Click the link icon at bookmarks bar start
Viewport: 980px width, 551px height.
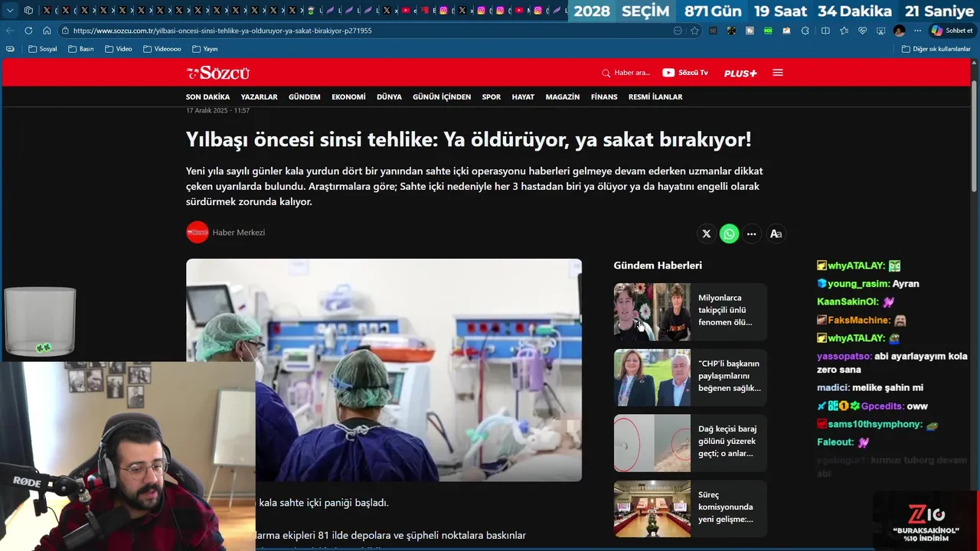10,49
